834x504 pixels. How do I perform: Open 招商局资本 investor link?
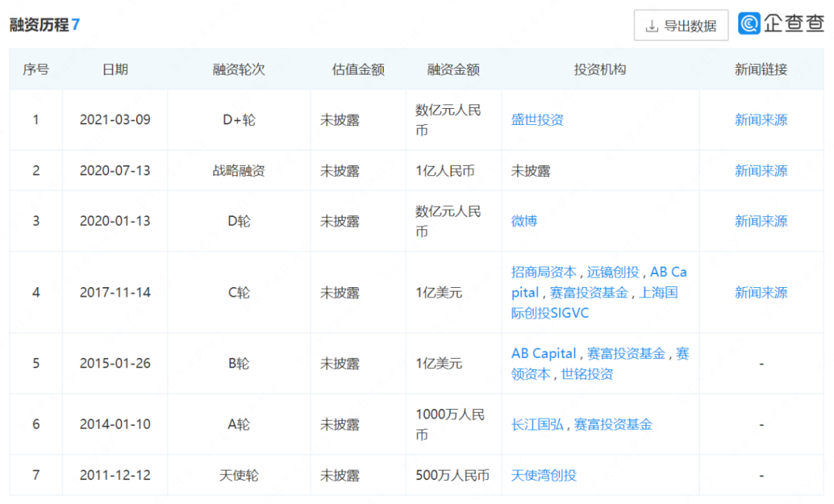[x=544, y=272]
